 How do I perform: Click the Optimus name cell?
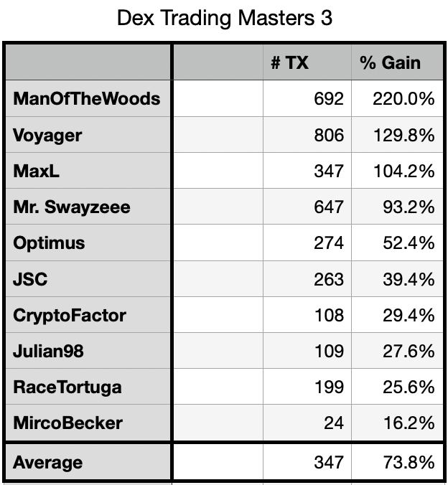coord(88,242)
